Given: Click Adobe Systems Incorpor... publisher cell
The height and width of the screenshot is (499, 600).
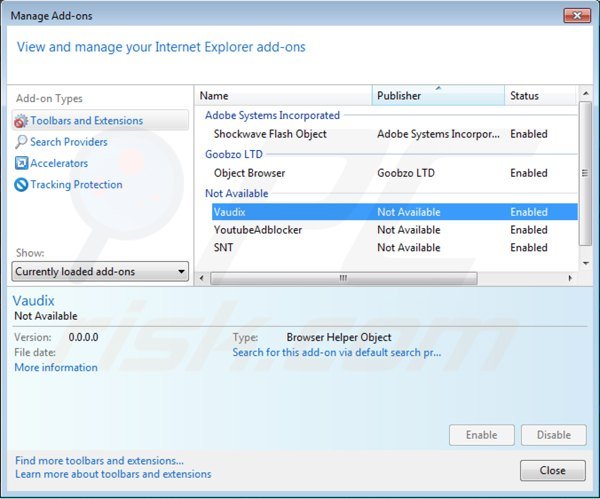Looking at the screenshot, I should [x=439, y=134].
